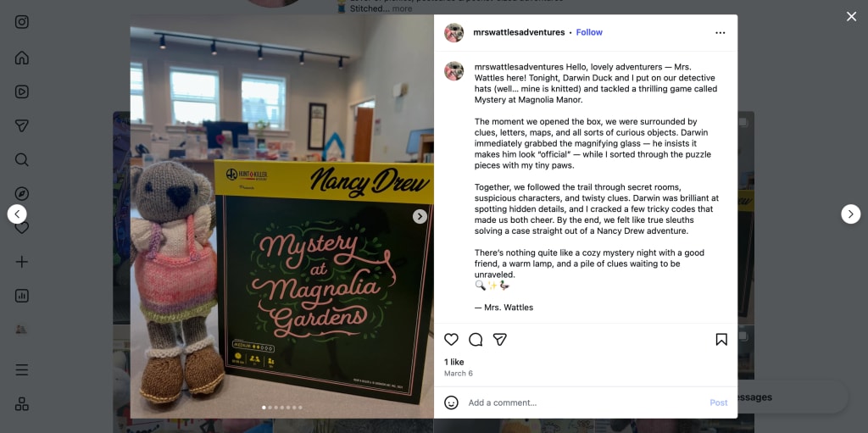The width and height of the screenshot is (868, 433).
Task: Open the comment bubble icon under the post
Action: coord(476,340)
